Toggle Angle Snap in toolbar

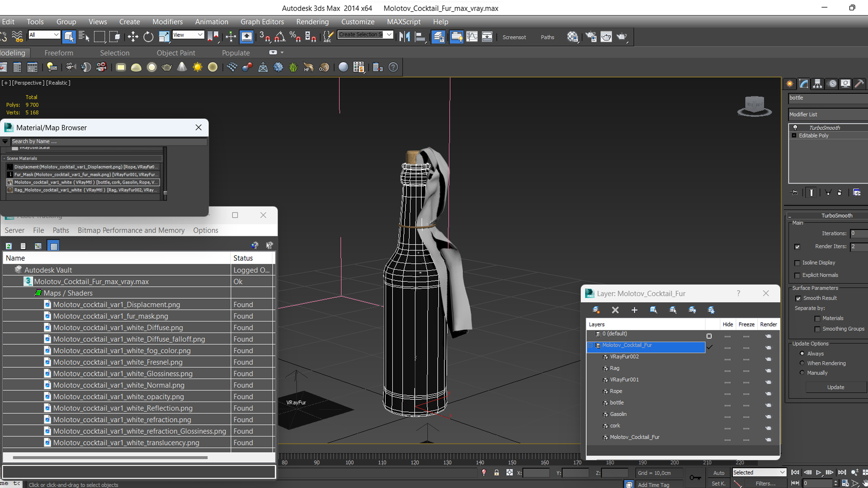click(x=280, y=37)
